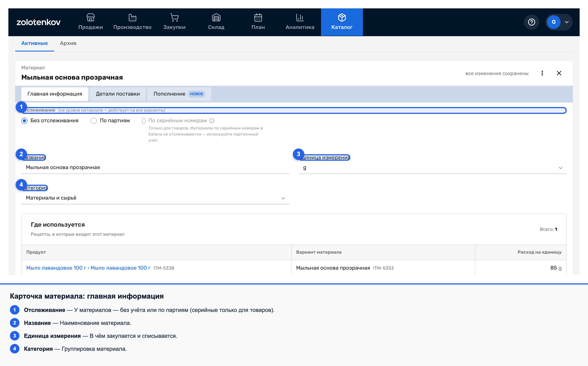588x366 pixels.
Task: Expand the user account menu chevron
Action: pyautogui.click(x=566, y=22)
